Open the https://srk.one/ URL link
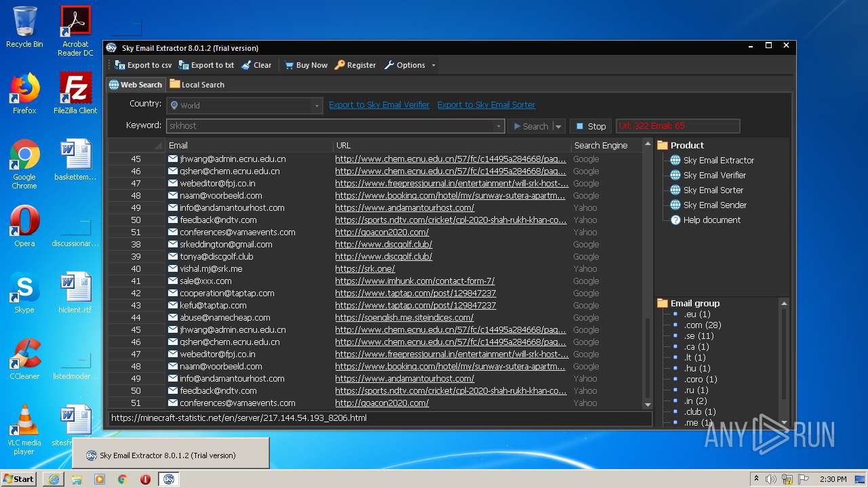Viewport: 868px width, 488px height. click(365, 269)
